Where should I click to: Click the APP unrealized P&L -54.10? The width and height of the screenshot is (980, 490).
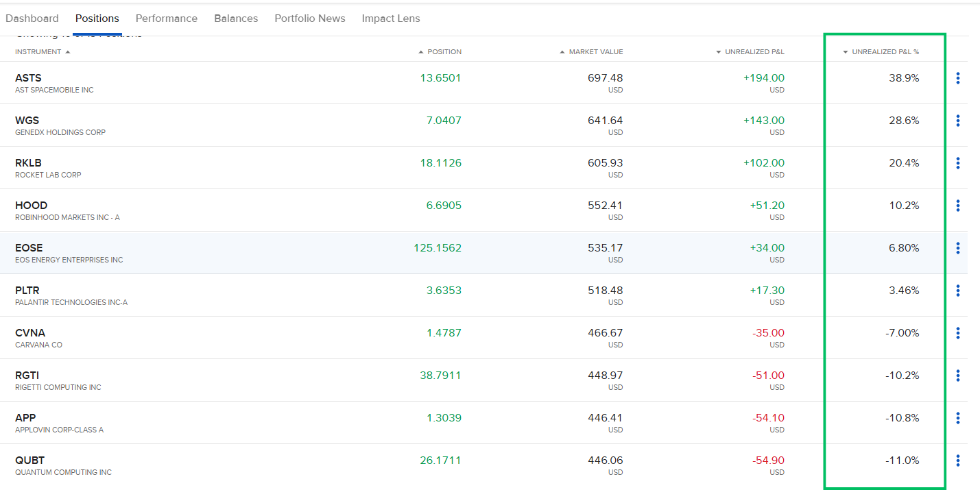coord(769,418)
